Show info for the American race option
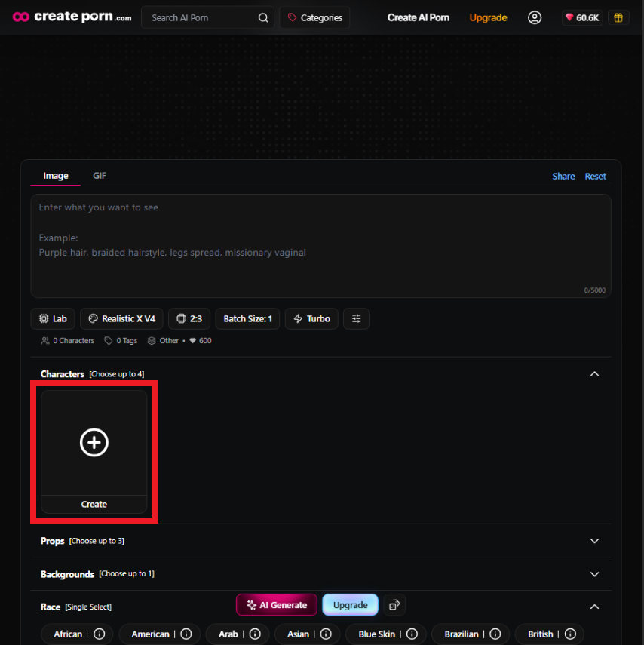The image size is (644, 645). tap(186, 634)
